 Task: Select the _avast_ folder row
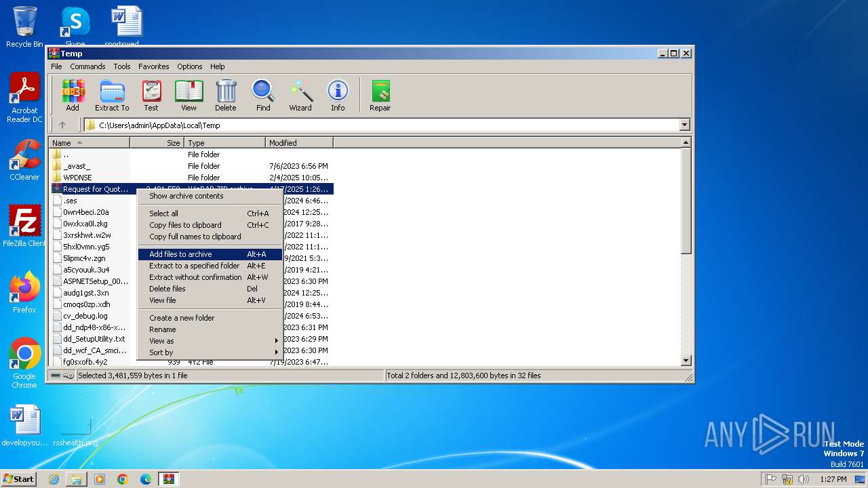(x=191, y=166)
